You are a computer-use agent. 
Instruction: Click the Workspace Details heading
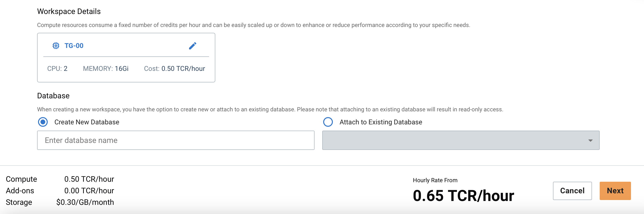coord(69,12)
